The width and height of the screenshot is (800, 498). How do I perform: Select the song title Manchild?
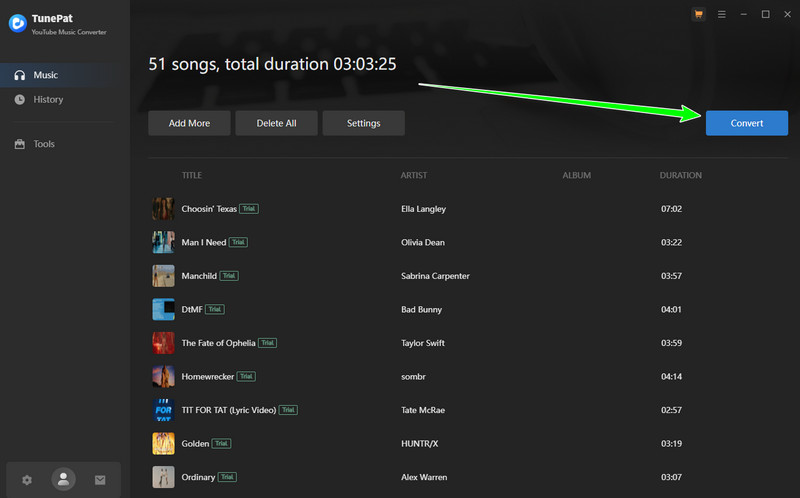[199, 276]
